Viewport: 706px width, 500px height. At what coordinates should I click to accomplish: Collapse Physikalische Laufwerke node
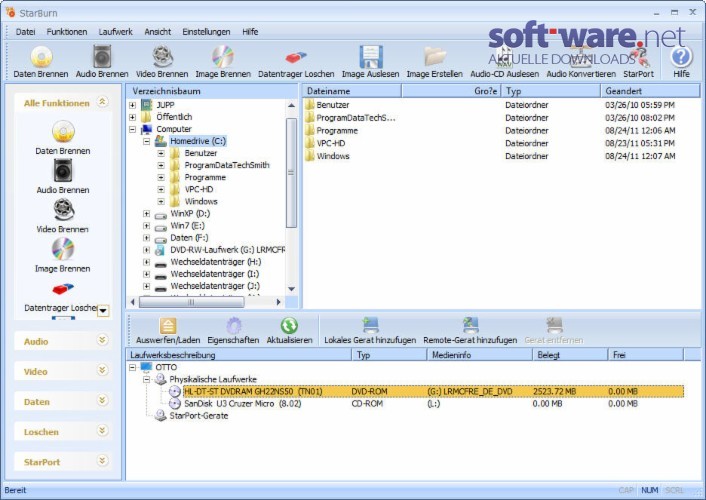pyautogui.click(x=146, y=380)
